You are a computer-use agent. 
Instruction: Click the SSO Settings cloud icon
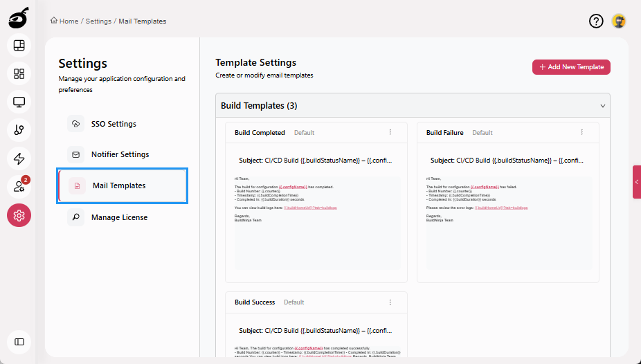pyautogui.click(x=75, y=124)
